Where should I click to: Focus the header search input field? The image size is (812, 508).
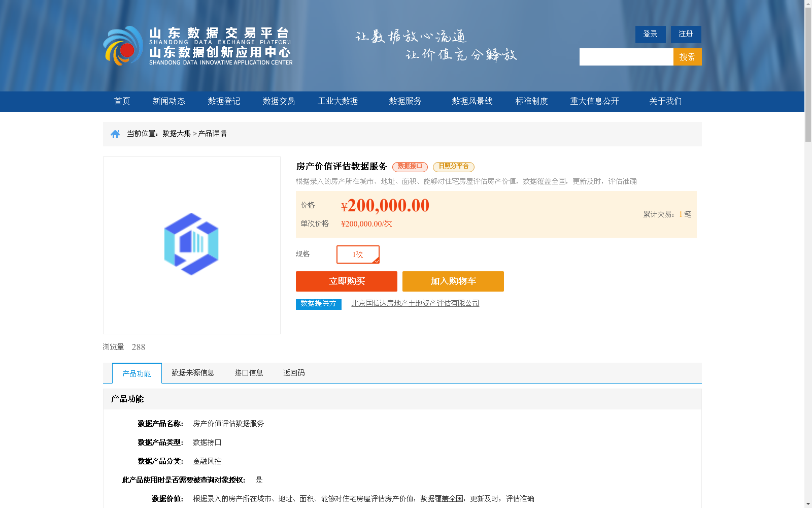pyautogui.click(x=626, y=57)
